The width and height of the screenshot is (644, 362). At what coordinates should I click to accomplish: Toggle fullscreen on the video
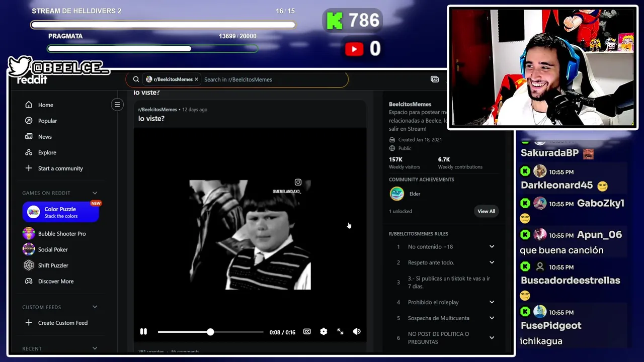coord(341,332)
